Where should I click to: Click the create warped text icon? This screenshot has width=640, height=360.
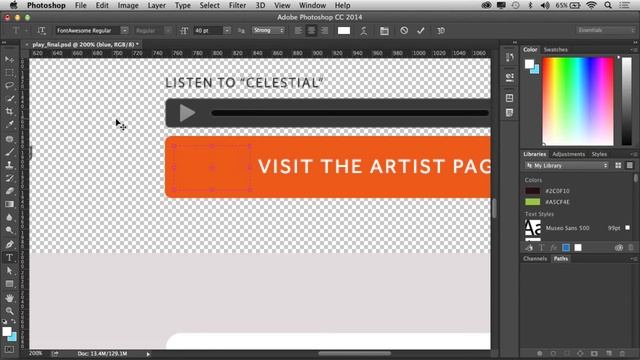click(x=363, y=31)
